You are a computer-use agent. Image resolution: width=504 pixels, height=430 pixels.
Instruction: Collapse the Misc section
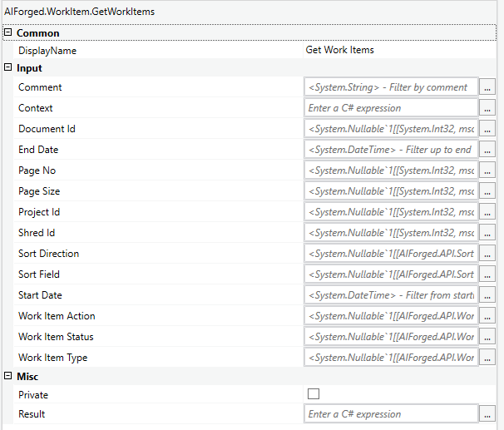click(x=8, y=376)
